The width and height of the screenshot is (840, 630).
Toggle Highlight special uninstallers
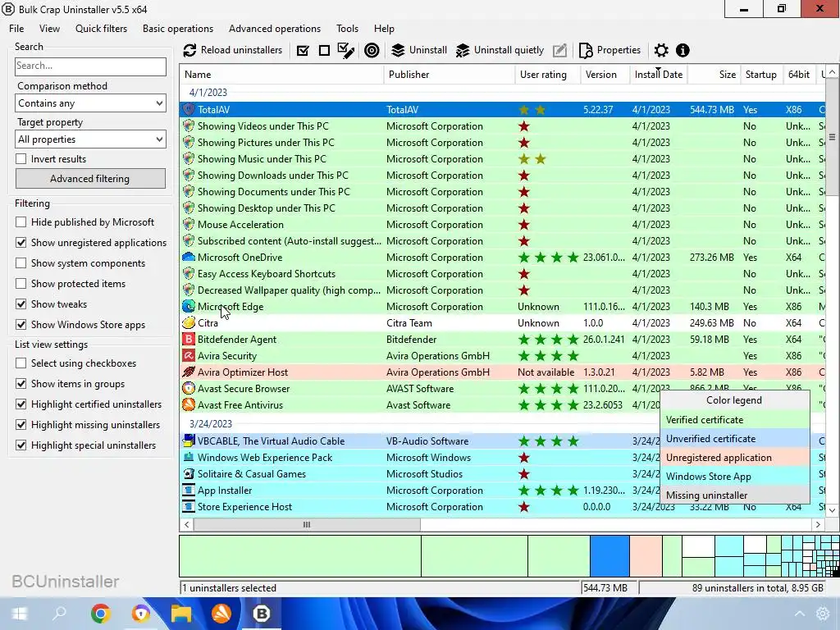pos(21,445)
